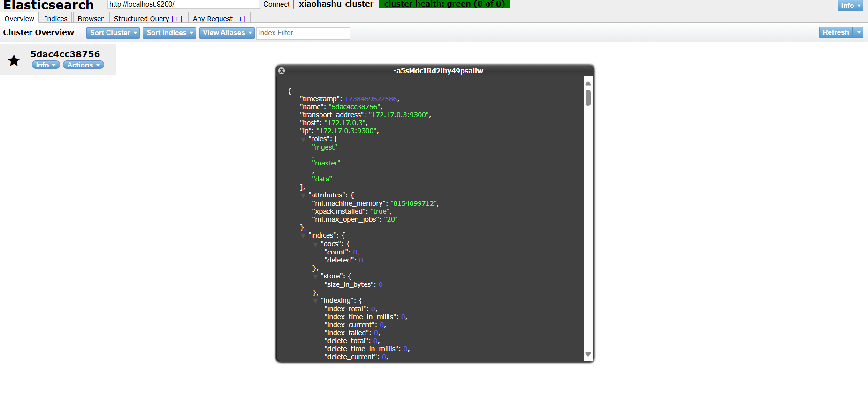Image resolution: width=868 pixels, height=419 pixels.
Task: Click the "ip" line in JSON
Action: pos(339,131)
